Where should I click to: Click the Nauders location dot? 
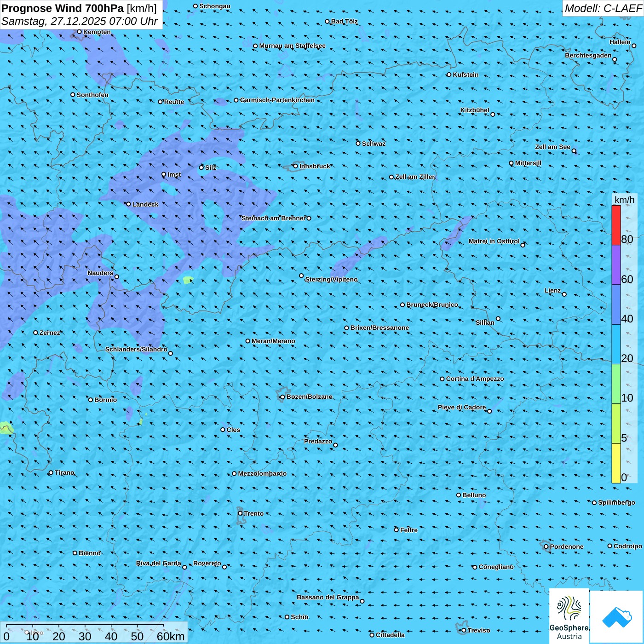[117, 277]
